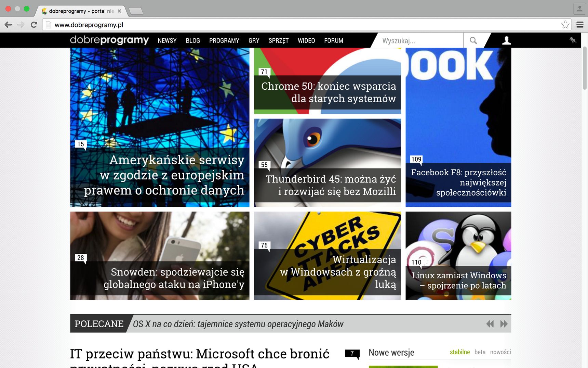This screenshot has width=588, height=368.
Task: Click the Chrome profile avatar button
Action: [579, 9]
